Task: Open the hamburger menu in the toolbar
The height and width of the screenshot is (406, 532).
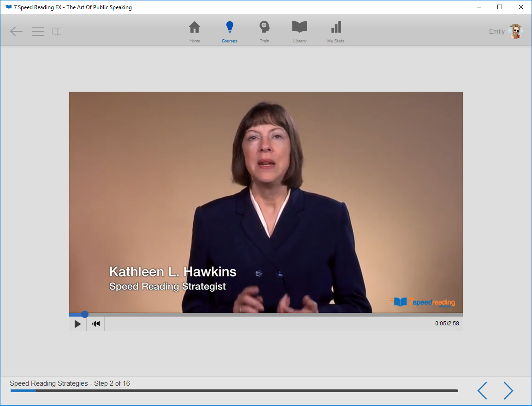Action: [38, 31]
